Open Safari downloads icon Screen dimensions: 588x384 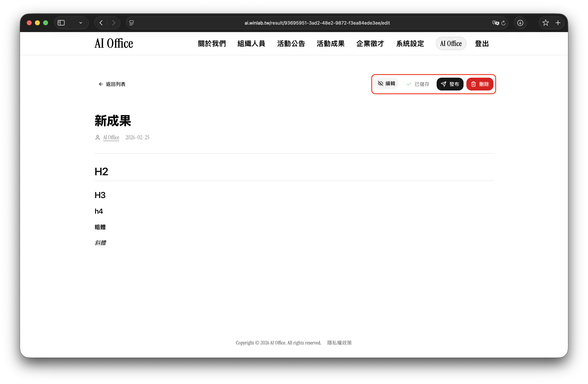520,23
